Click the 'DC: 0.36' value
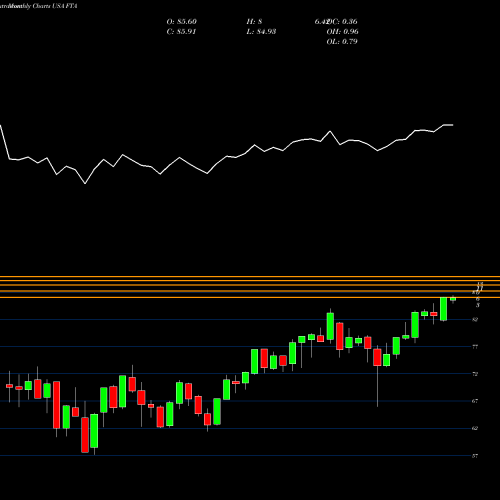The height and width of the screenshot is (500, 500). pos(342,22)
